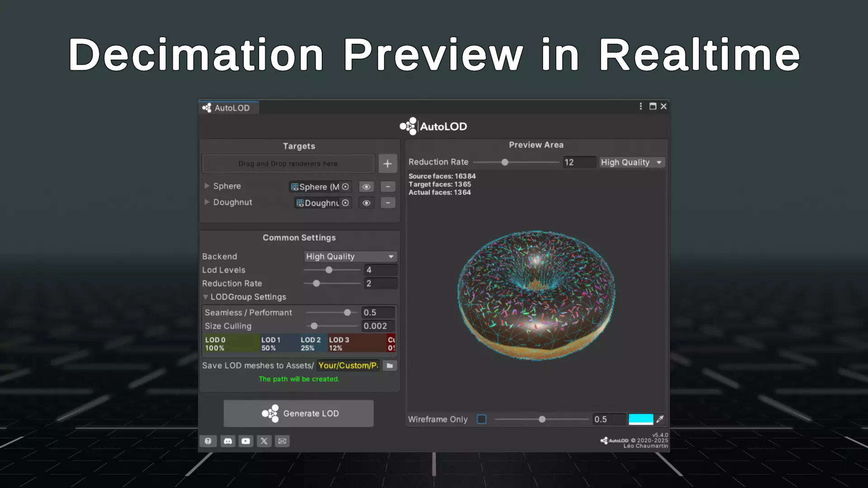This screenshot has width=868, height=488.
Task: Click the Doughnut mesh object field
Action: click(323, 203)
